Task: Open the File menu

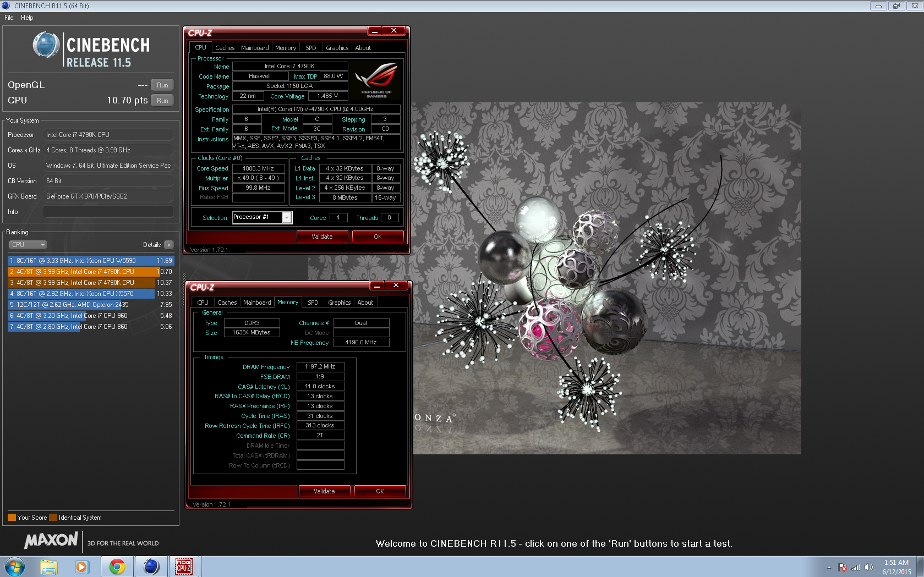Action: click(x=9, y=18)
